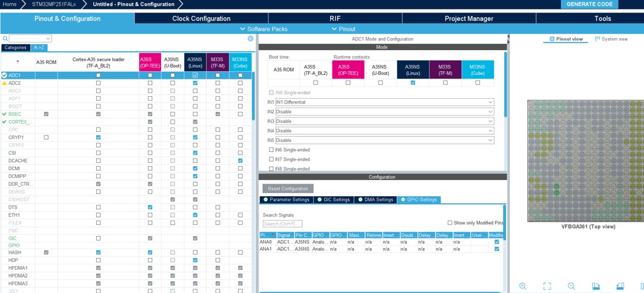Toggle Show only Modified Pins checkbox
Screen dimensions: 644x293
(450, 223)
